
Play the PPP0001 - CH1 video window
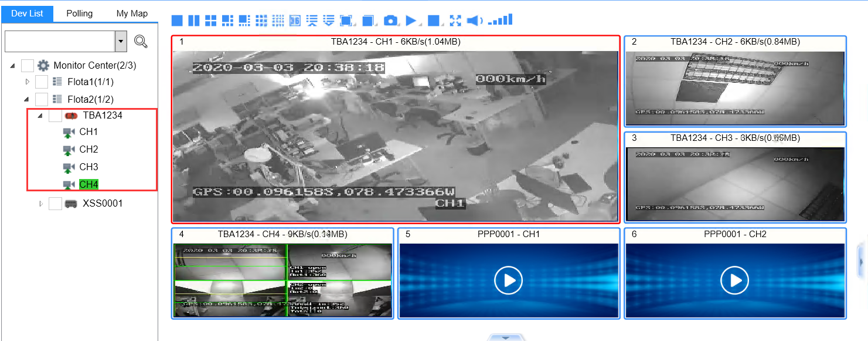[509, 281]
